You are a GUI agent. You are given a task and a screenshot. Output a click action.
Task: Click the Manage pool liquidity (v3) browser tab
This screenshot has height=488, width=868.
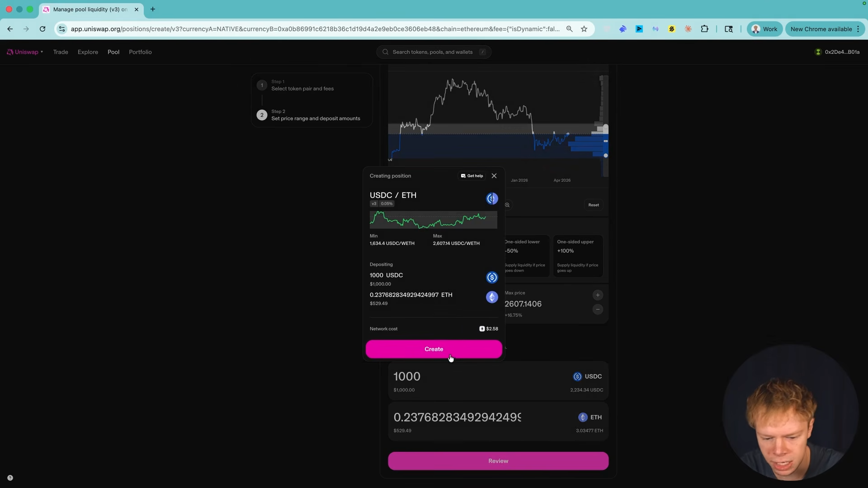click(90, 9)
